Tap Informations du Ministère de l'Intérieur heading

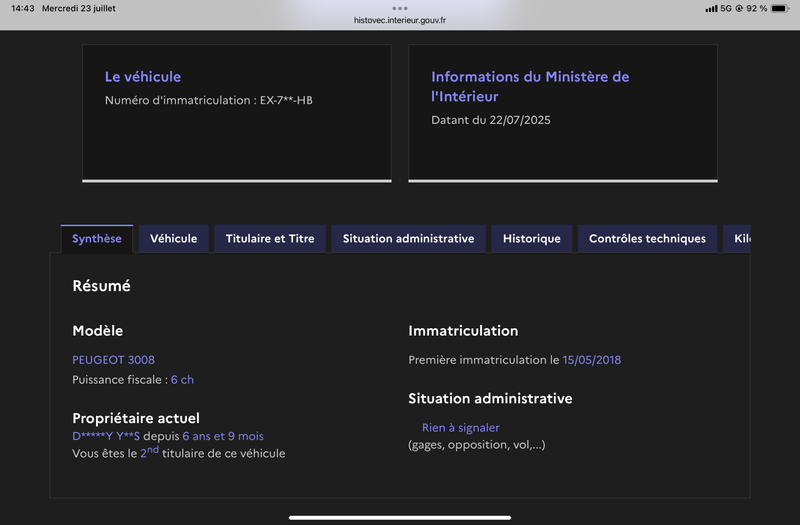tap(530, 86)
